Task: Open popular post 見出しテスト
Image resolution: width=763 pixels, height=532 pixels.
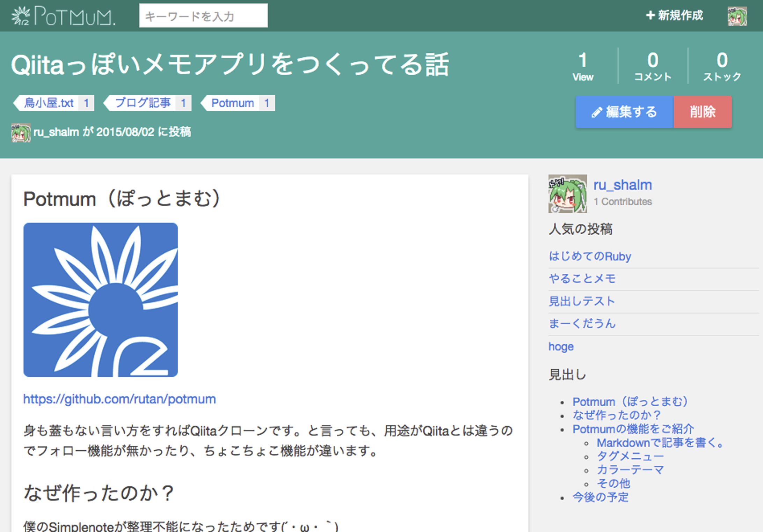Action: [582, 301]
